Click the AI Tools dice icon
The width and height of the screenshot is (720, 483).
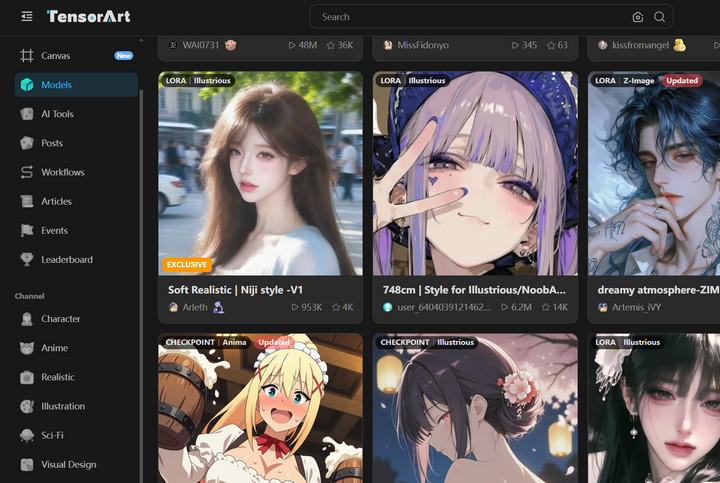click(x=27, y=114)
